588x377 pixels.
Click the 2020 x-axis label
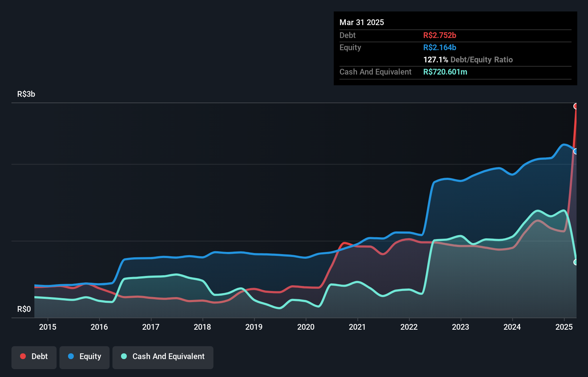[x=306, y=327]
